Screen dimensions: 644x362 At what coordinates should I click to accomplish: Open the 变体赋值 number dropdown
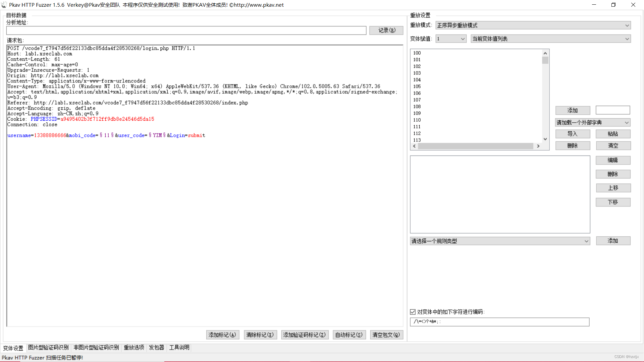[x=451, y=39]
